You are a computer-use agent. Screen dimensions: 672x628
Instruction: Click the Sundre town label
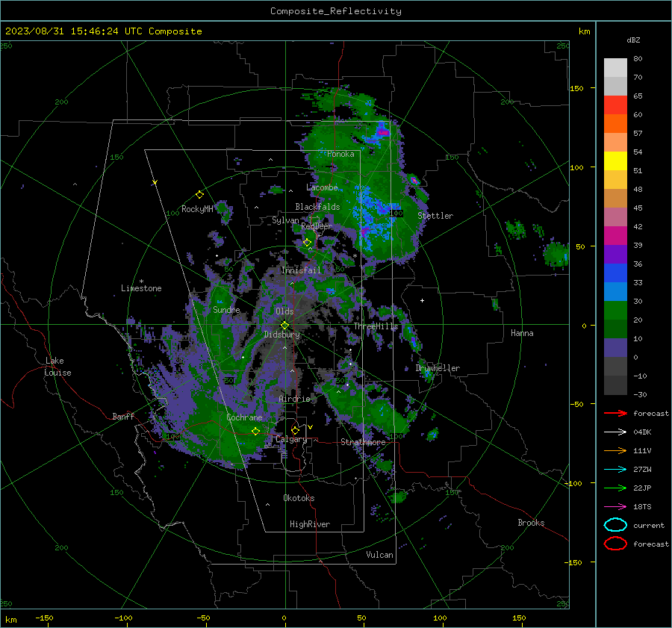coord(226,309)
